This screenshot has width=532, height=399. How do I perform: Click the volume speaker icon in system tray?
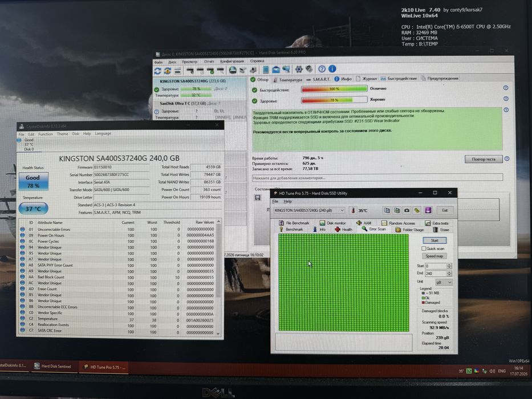(x=492, y=371)
